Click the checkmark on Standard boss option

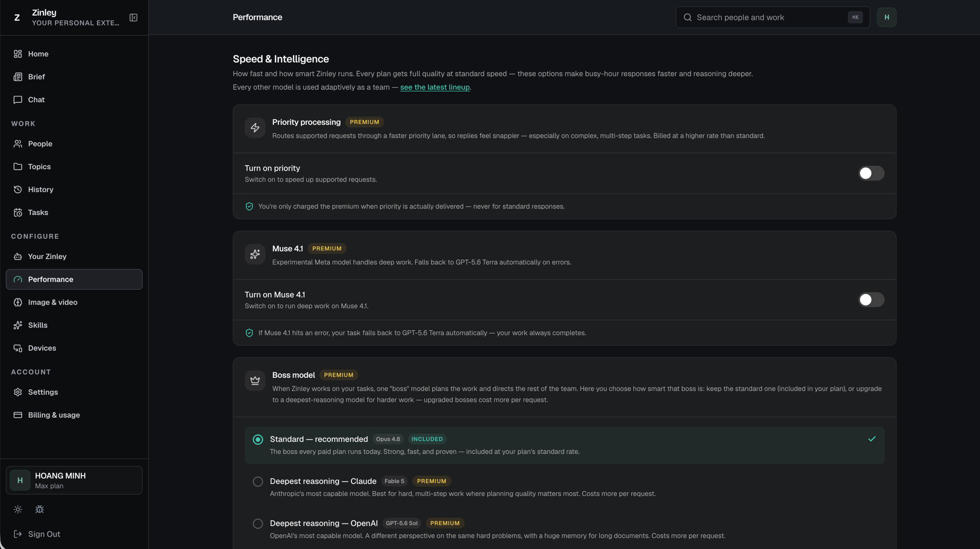coord(872,439)
